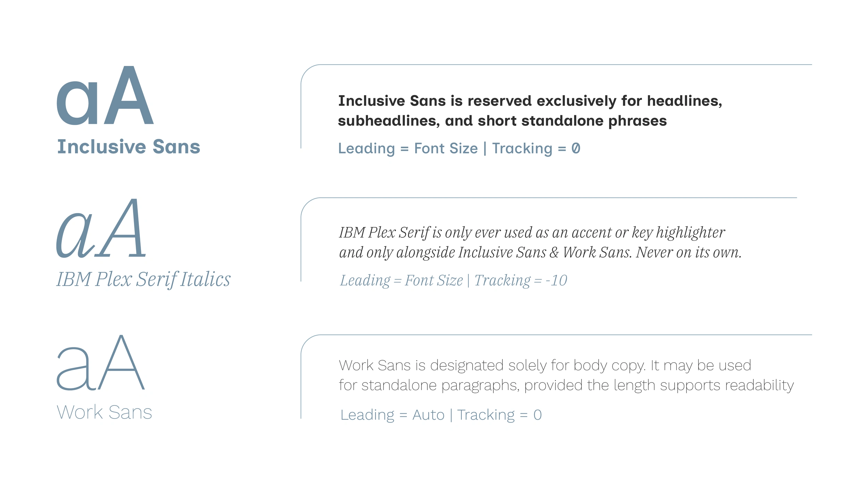Click 'Work Sans is designated solely' line
The width and height of the screenshot is (868, 488).
pos(545,365)
